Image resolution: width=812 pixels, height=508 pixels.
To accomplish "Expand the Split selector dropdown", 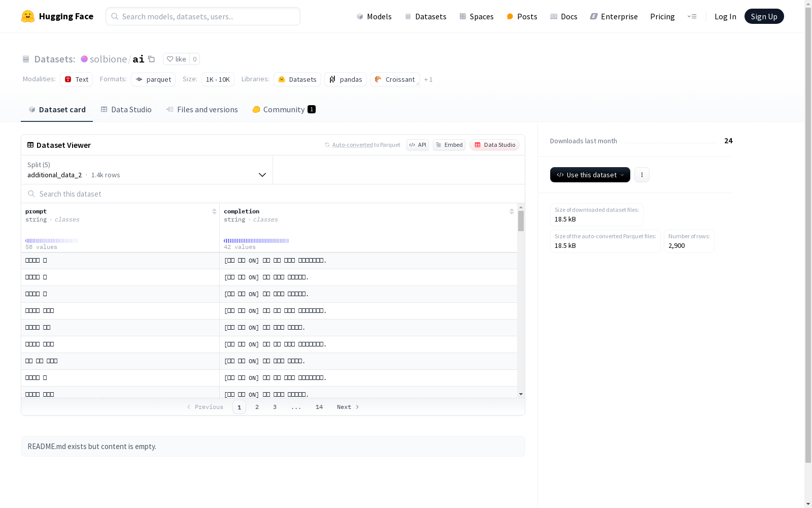I will pyautogui.click(x=147, y=170).
